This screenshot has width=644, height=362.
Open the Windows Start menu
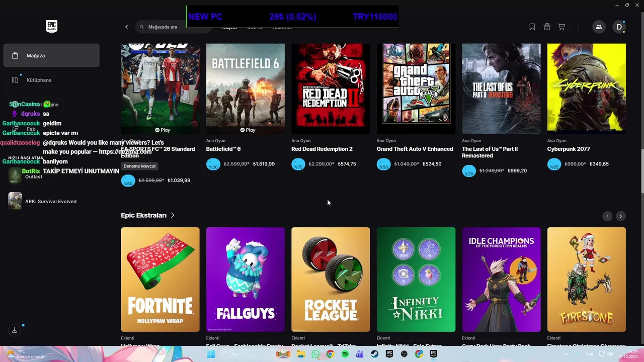(211, 354)
